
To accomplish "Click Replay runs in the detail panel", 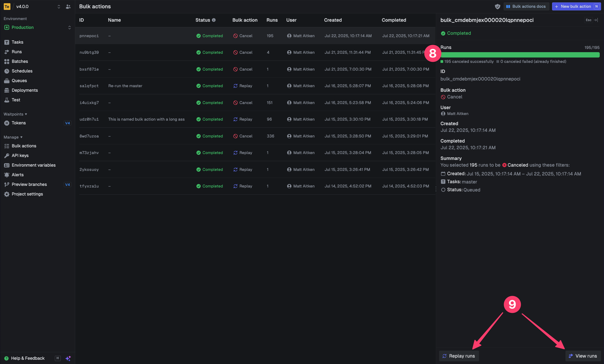I will pos(459,356).
